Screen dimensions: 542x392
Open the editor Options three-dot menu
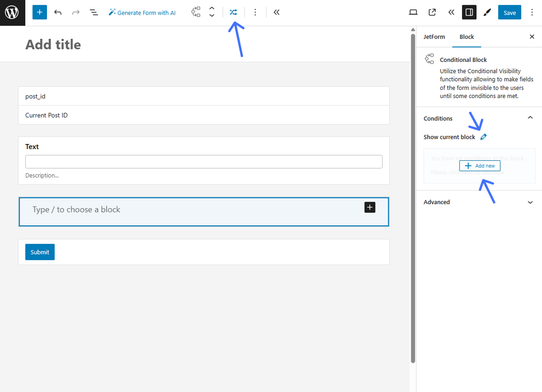click(x=532, y=12)
